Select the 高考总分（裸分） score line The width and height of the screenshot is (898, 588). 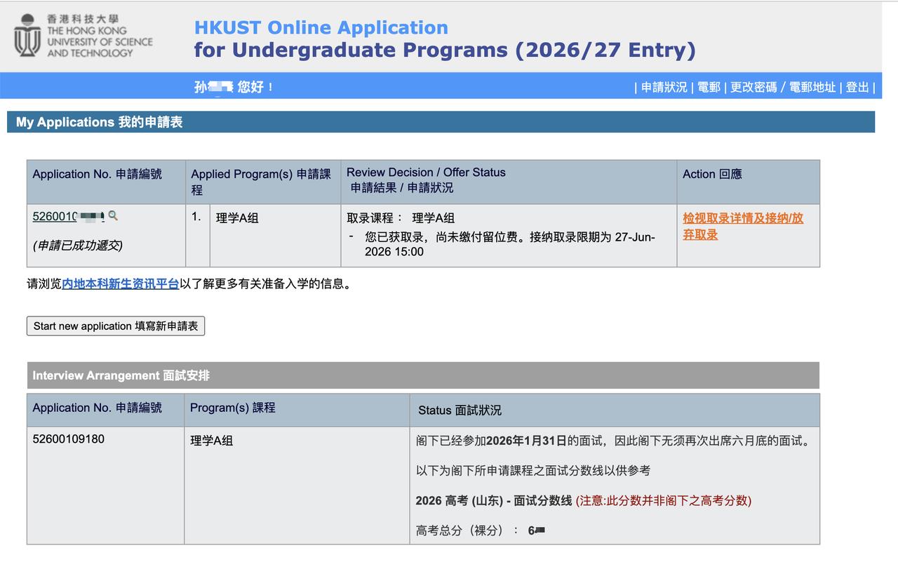[x=481, y=530]
